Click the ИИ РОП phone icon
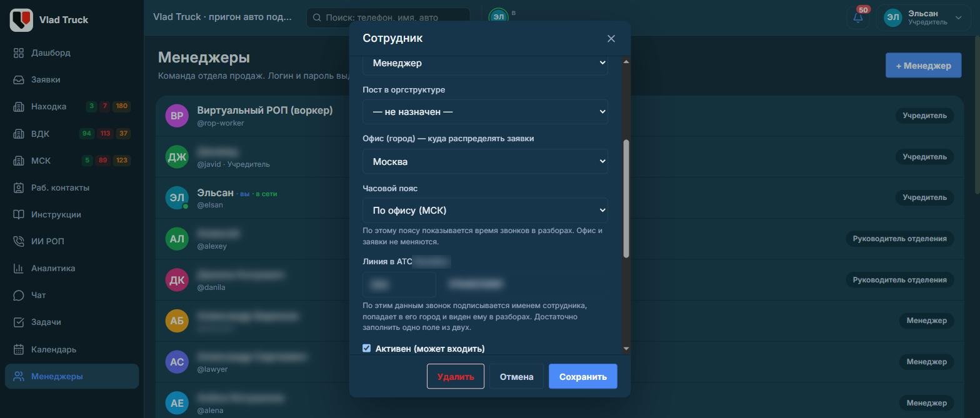Image resolution: width=980 pixels, height=418 pixels. 19,241
